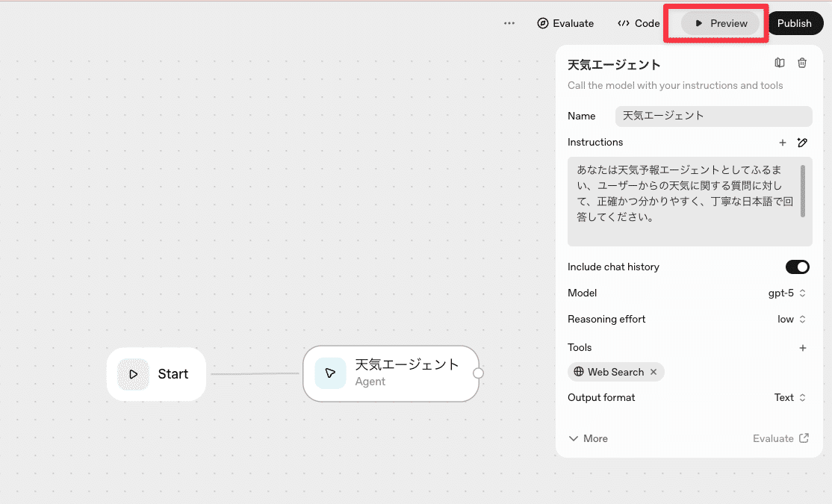Add instruction context with plus icon

[783, 143]
